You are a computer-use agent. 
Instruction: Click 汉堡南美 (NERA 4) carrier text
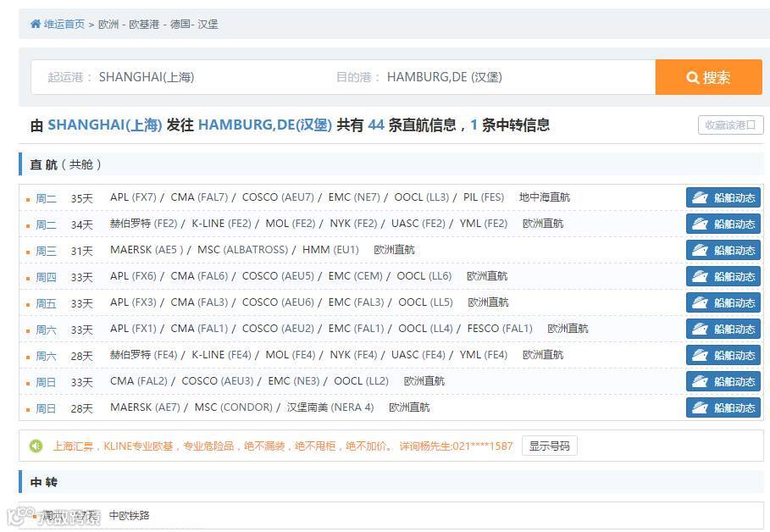330,407
